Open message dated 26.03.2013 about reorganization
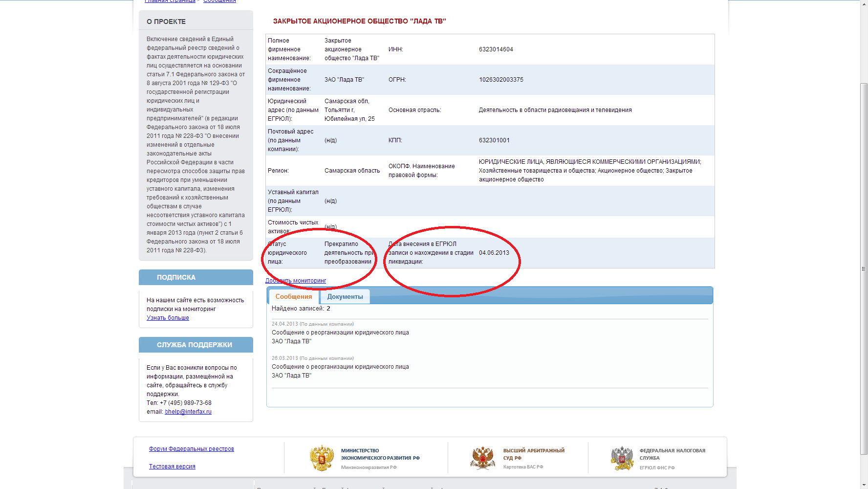Image resolution: width=868 pixels, height=489 pixels. pyautogui.click(x=340, y=367)
